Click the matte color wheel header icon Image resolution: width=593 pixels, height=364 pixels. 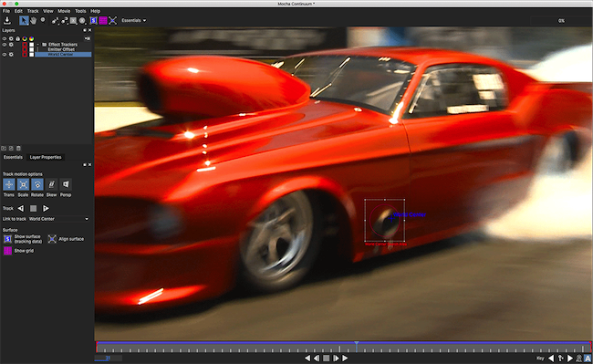[31, 38]
